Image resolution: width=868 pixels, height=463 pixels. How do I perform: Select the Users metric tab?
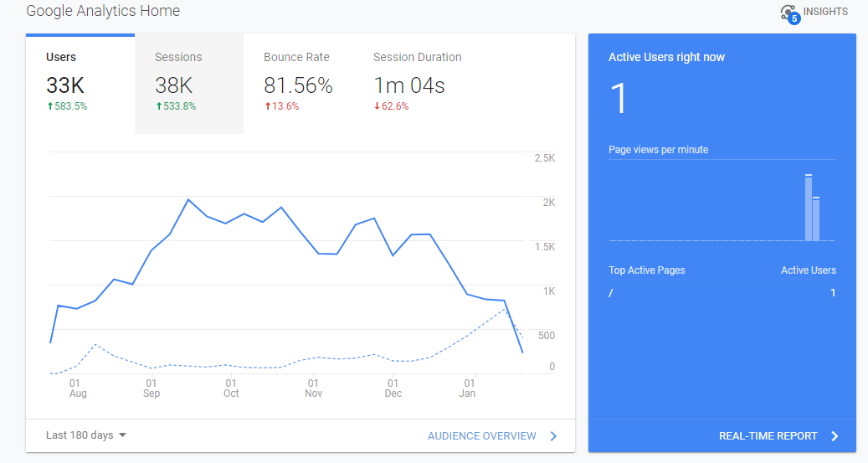[x=80, y=83]
